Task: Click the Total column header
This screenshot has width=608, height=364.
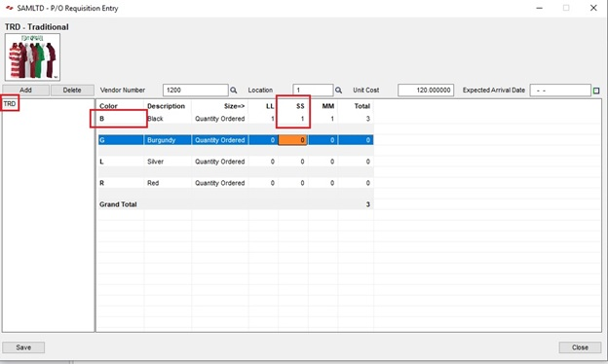Action: (x=362, y=106)
